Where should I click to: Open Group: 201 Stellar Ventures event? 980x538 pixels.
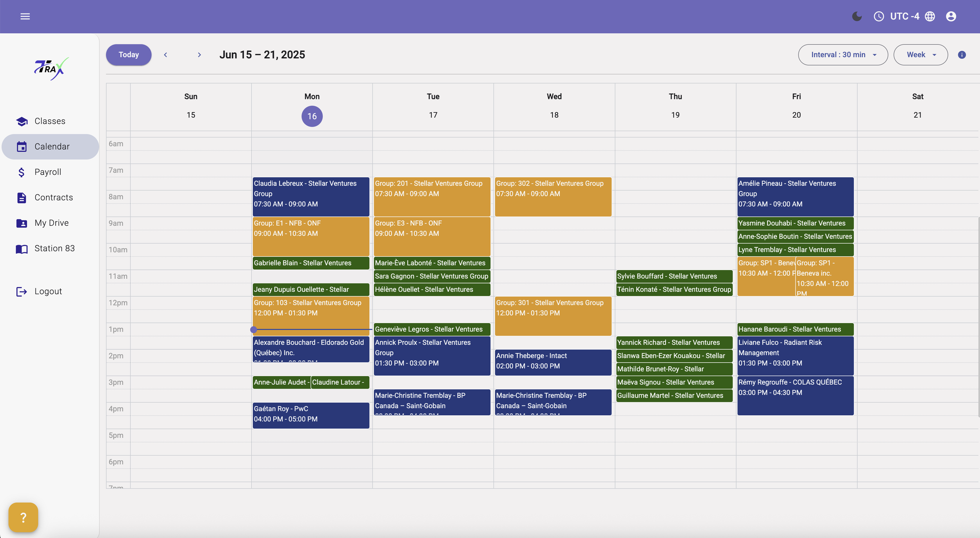(432, 197)
